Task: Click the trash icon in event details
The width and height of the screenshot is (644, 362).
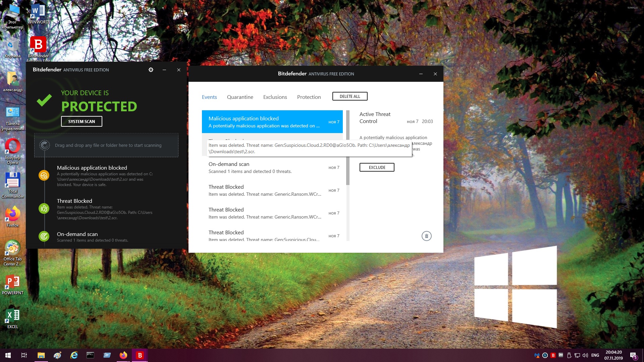Action: pyautogui.click(x=426, y=236)
